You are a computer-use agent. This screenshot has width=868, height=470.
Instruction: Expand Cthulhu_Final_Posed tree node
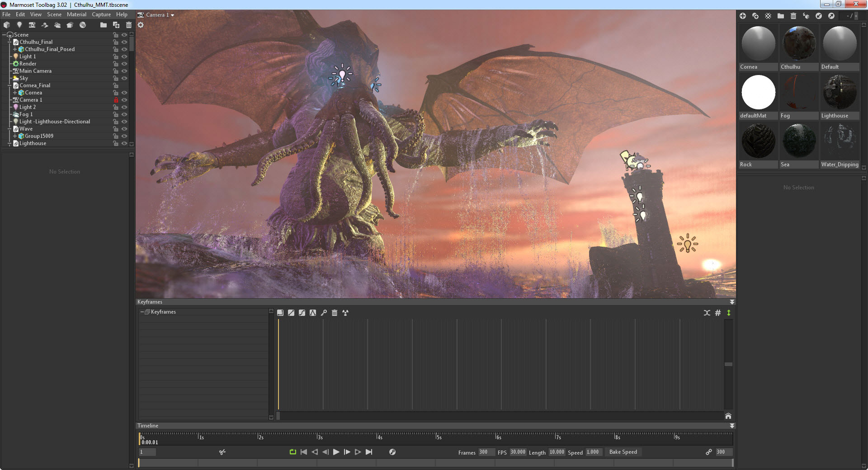pos(15,49)
